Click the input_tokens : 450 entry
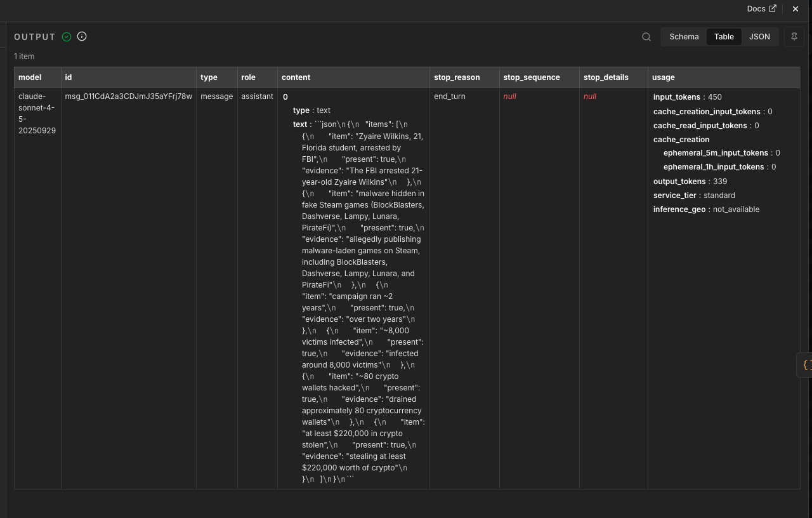The image size is (812, 518). tap(688, 97)
